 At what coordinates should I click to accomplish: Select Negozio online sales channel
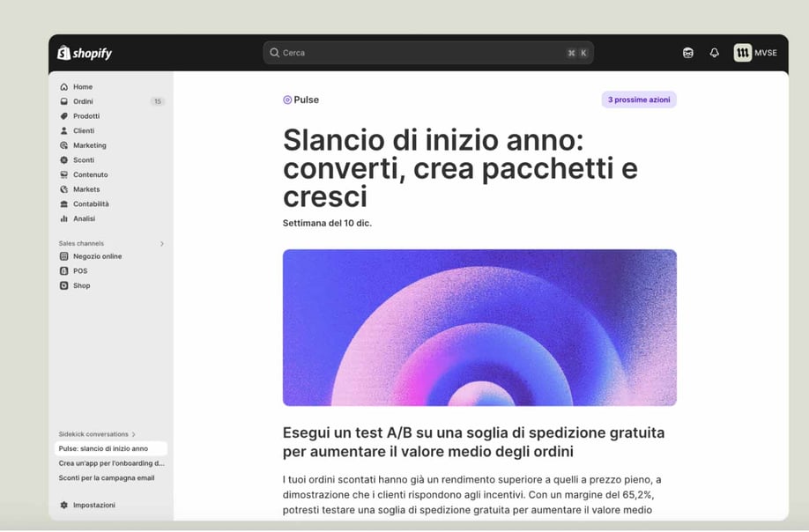click(97, 256)
